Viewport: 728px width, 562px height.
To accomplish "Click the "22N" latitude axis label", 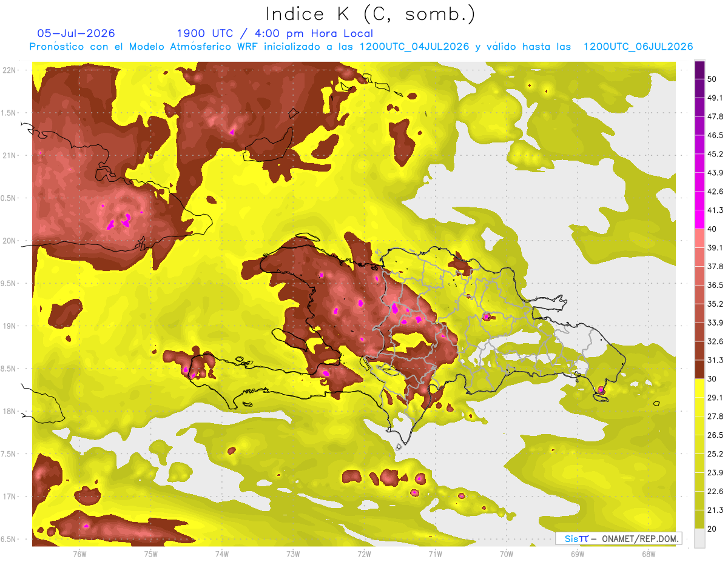I will (x=9, y=70).
